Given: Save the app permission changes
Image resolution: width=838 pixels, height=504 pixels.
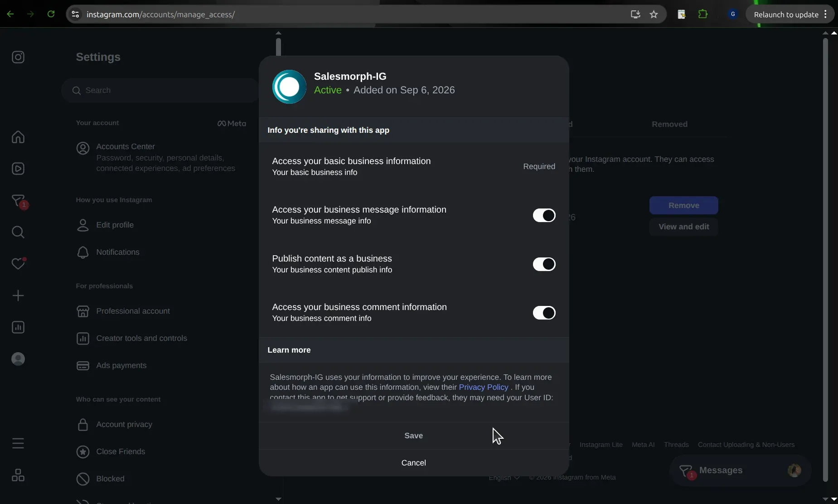Looking at the screenshot, I should [413, 436].
